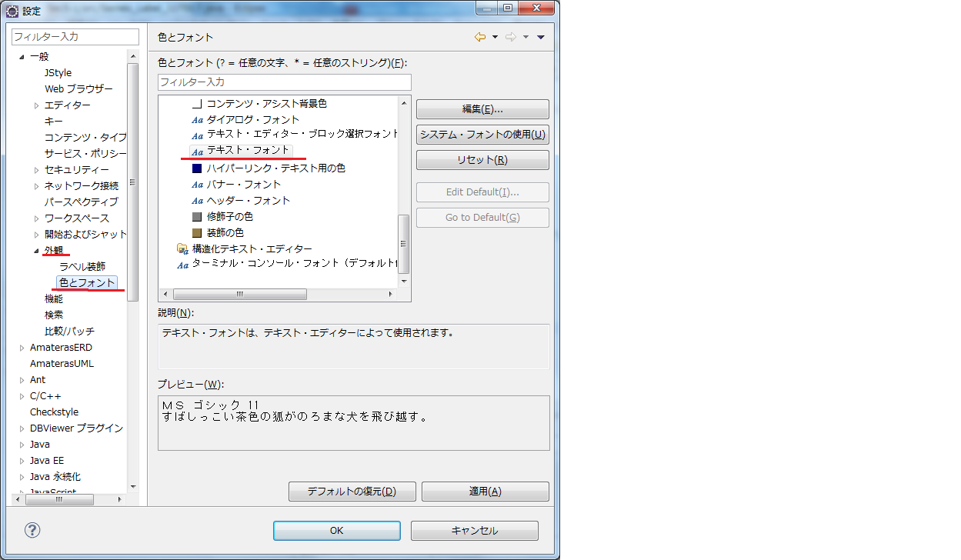Screen dimensions: 961x560
Task: Click the folder icon of 構造化テキスト・エディター
Action: (182, 248)
